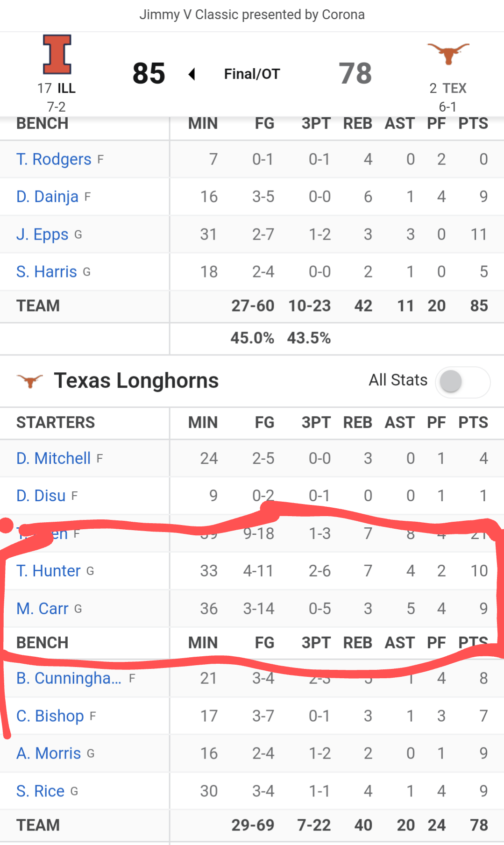Select S. Rice player link
Image resolution: width=504 pixels, height=845 pixels.
coord(40,791)
